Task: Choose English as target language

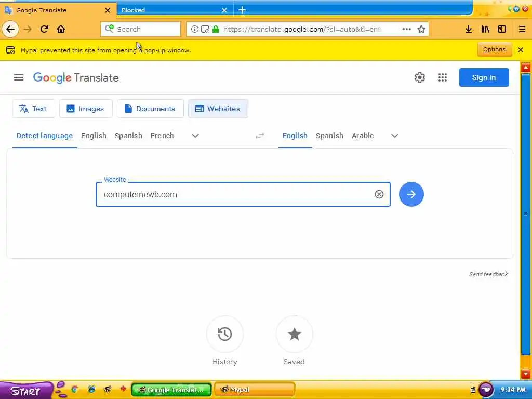Action: coord(295,136)
